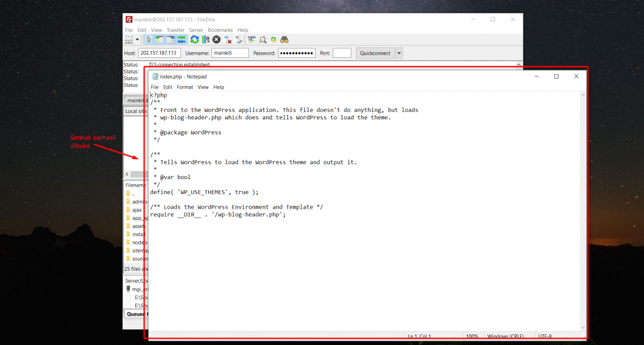The width and height of the screenshot is (644, 345).
Task: Open FileZilla Edit menu
Action: (142, 30)
